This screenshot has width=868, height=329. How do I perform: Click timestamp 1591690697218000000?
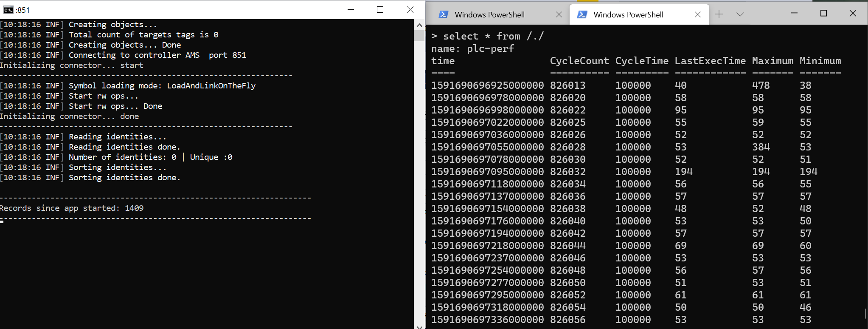[x=488, y=246]
